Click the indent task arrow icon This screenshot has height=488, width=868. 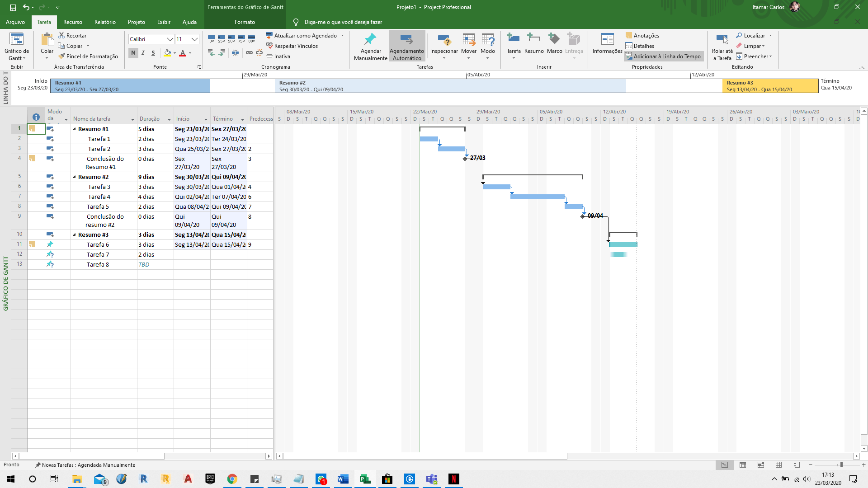[222, 53]
